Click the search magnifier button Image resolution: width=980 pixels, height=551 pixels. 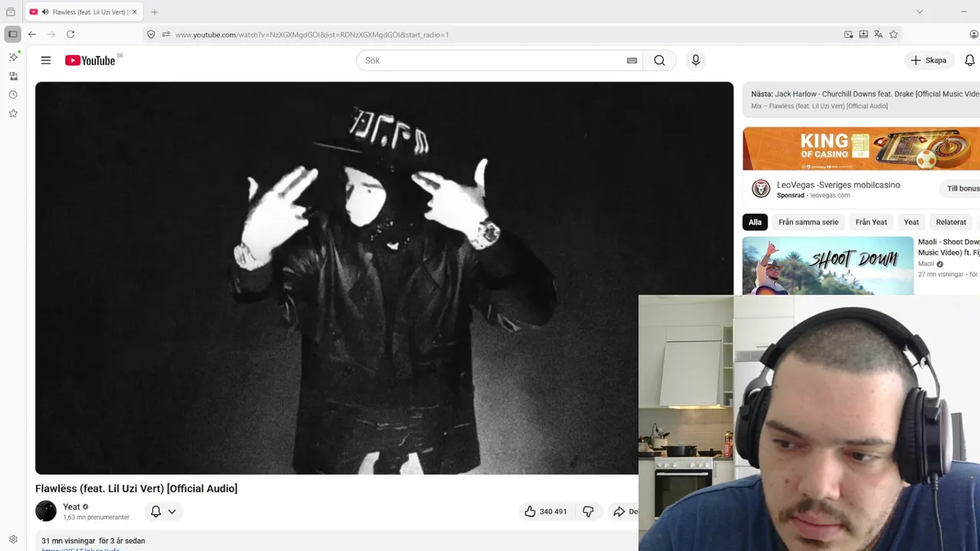tap(659, 60)
